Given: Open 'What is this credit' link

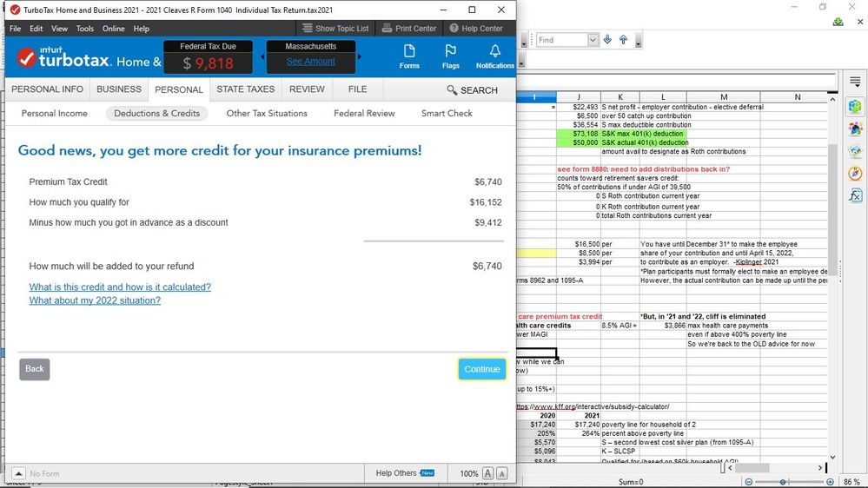Looking at the screenshot, I should pos(120,287).
